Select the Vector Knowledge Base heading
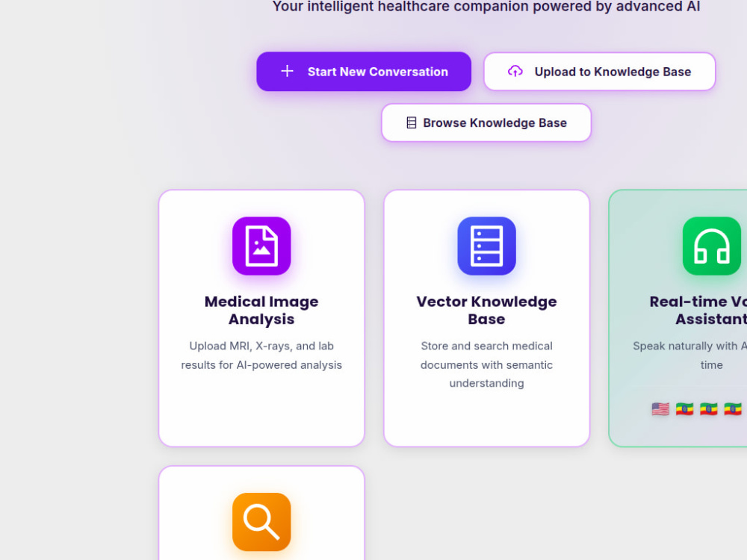Viewport: 747px width, 560px height. point(486,310)
